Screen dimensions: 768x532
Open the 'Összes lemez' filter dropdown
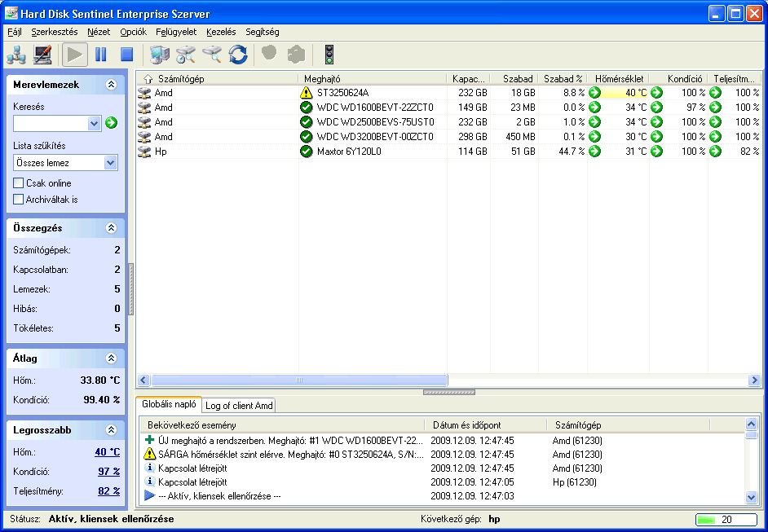(x=111, y=163)
